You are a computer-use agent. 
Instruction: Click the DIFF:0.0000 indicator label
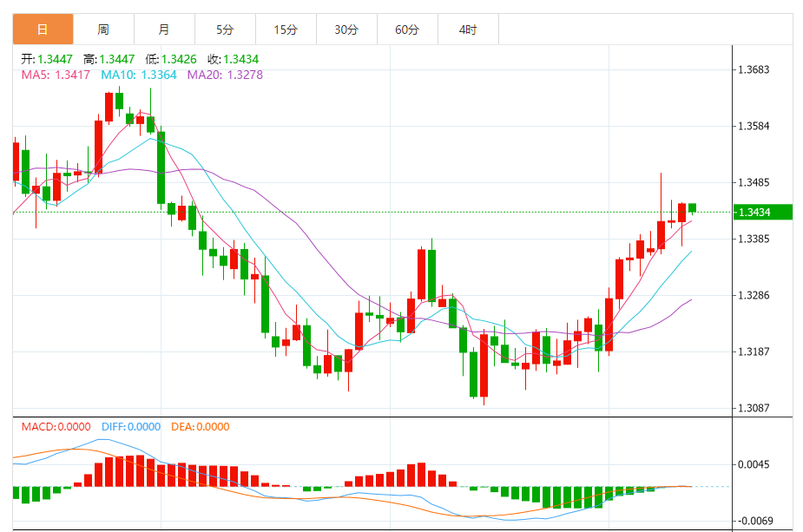pos(131,426)
